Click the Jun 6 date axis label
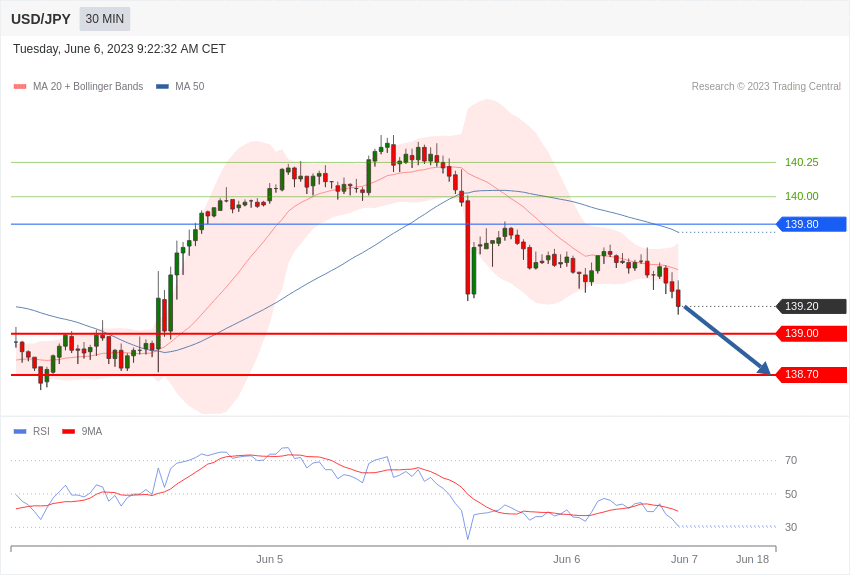Screen dimensions: 850x576 click(566, 559)
